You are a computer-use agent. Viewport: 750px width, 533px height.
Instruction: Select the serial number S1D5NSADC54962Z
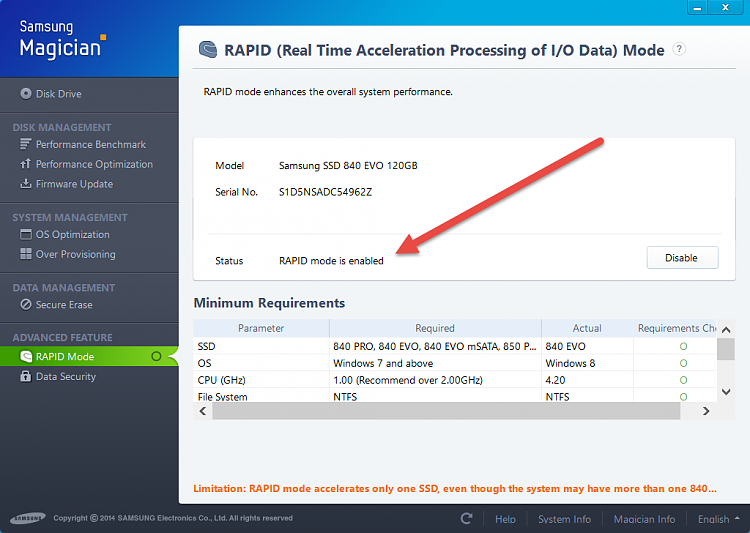(325, 192)
